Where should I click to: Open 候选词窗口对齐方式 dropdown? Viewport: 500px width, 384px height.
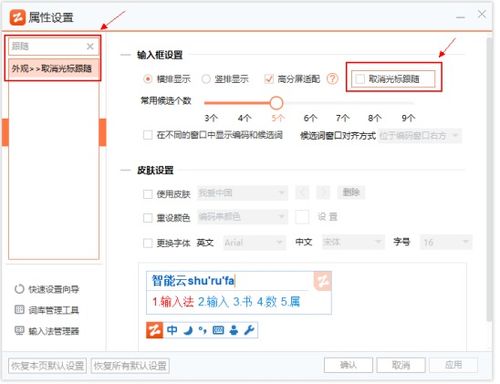pyautogui.click(x=420, y=136)
